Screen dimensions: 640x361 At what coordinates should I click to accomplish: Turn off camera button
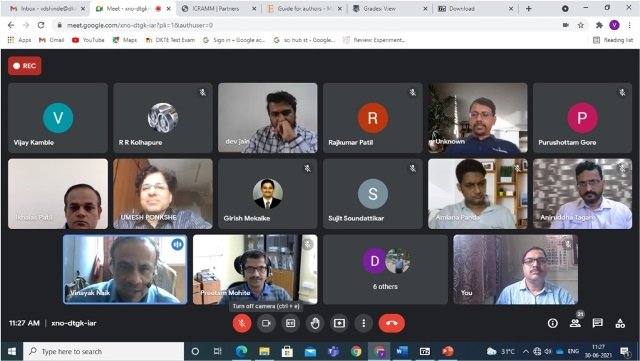266,323
